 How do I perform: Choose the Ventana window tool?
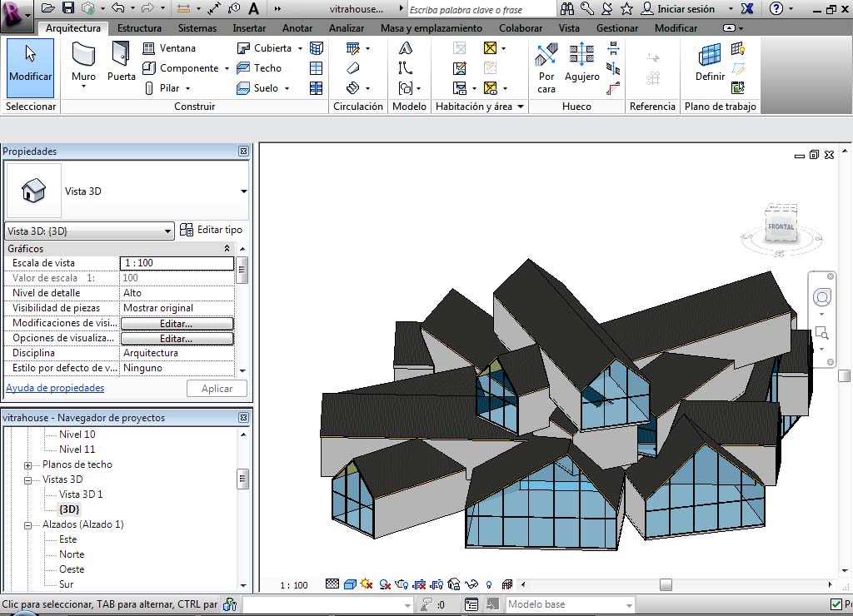pos(170,48)
